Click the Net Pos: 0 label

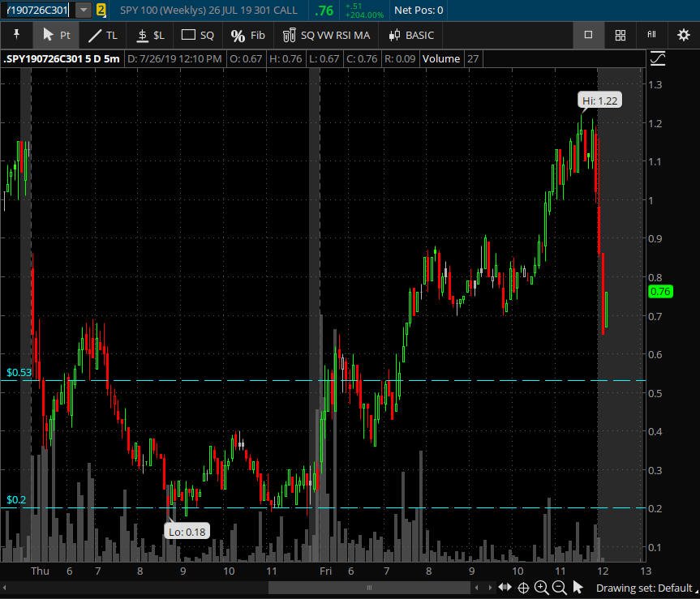tap(419, 10)
